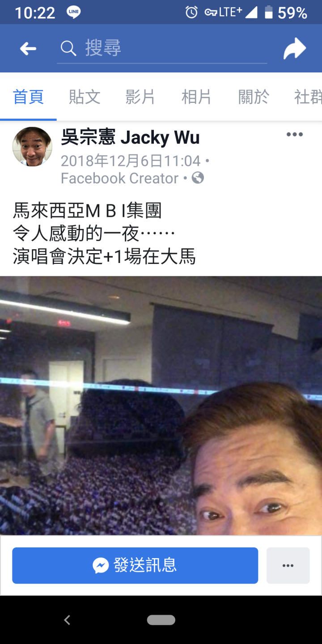
Task: Open the post options three-dot menu
Action: pos(295,135)
